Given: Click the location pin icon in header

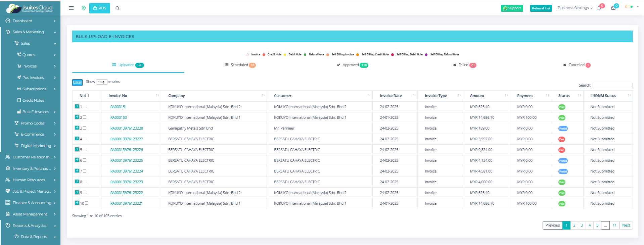Looking at the screenshot, I should pos(84,8).
